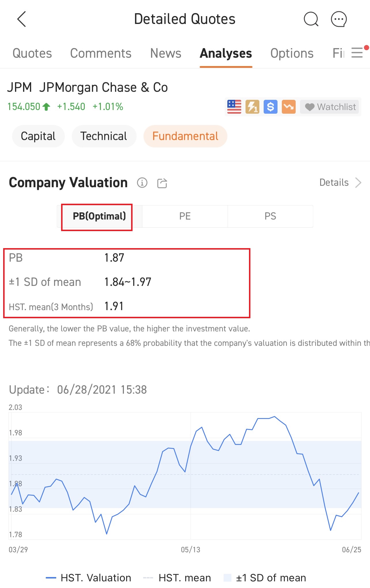Click the orange short-selling arrow icon
This screenshot has height=588, width=370.
click(x=288, y=107)
